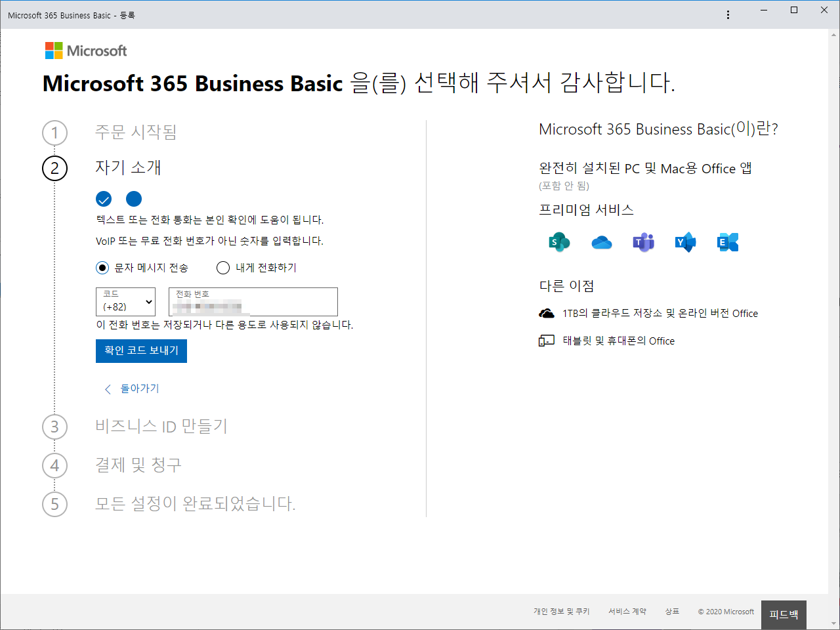This screenshot has width=840, height=630.
Task: Click 1TB의 클라우드 저장소 text
Action: pos(660,314)
